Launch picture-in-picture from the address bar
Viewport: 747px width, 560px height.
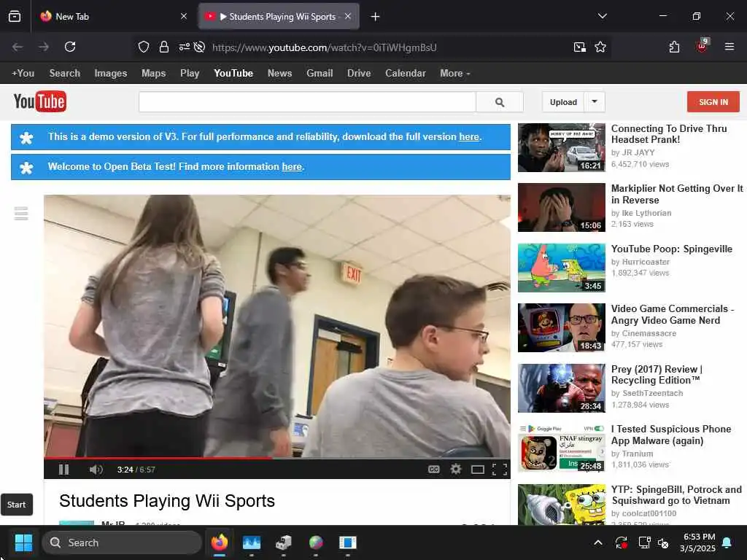(x=580, y=47)
